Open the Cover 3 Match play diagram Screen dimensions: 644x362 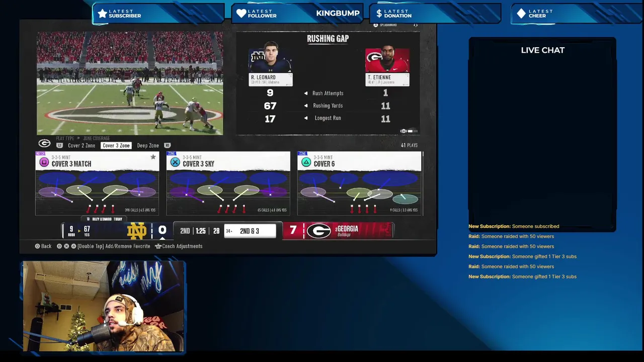click(x=97, y=193)
